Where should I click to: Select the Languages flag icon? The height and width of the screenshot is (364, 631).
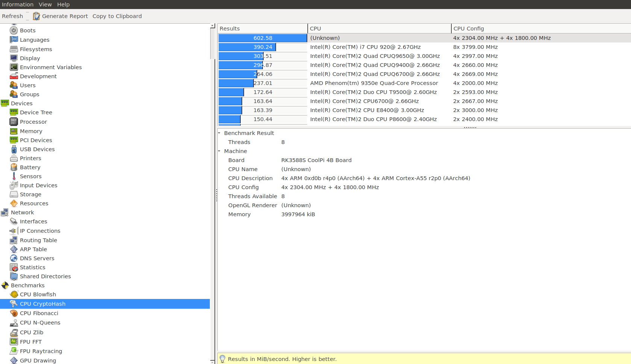click(x=14, y=40)
